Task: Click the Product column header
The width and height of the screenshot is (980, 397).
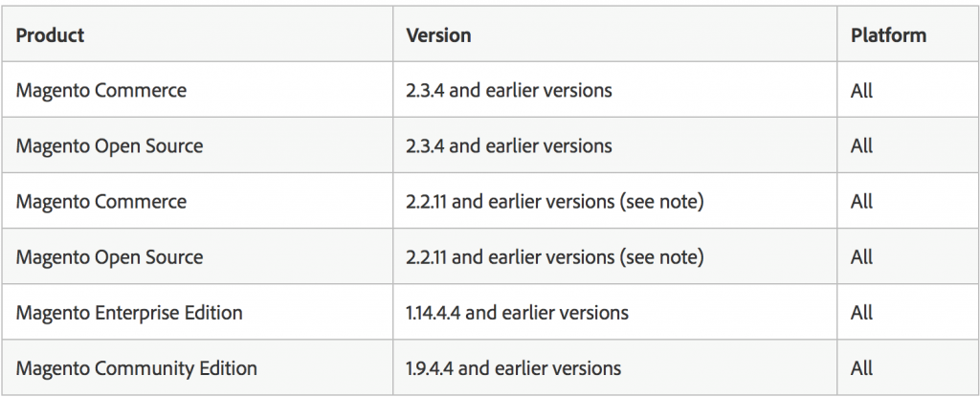Action: 197,34
